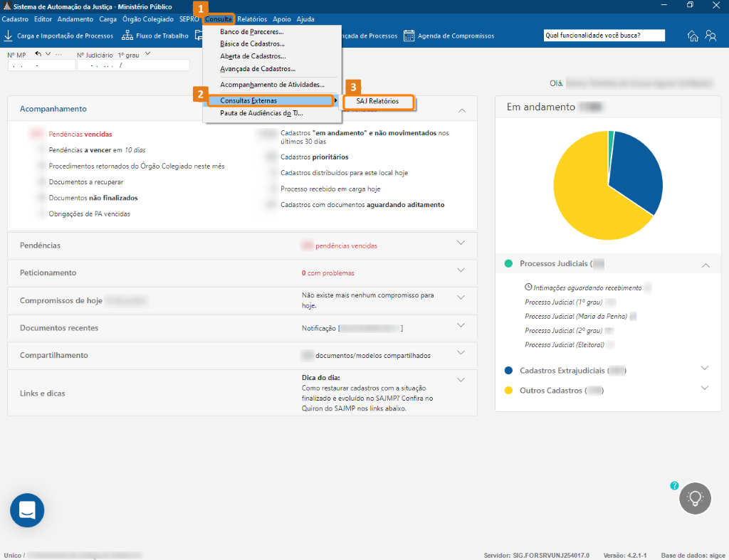
Task: Click the undo arrow beside Nº MP
Action: 38,54
